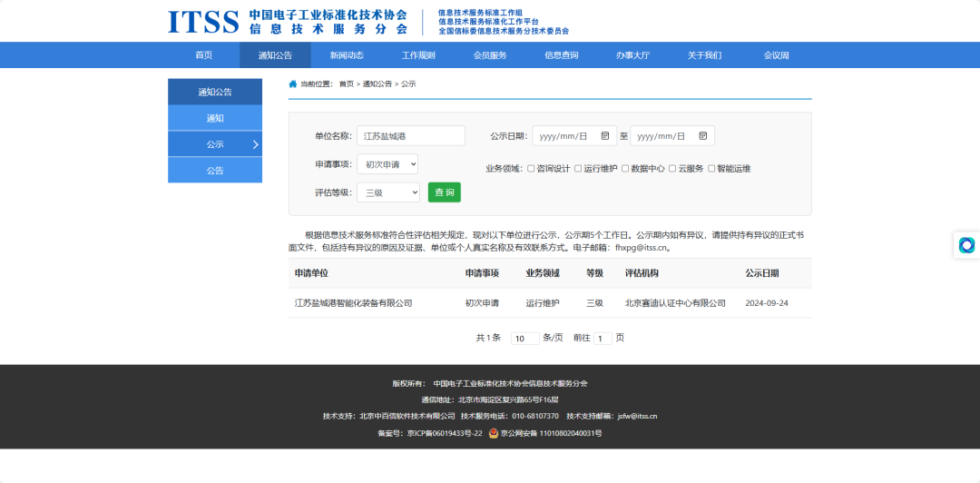Click the 单位名称 text field
The image size is (980, 483).
pyautogui.click(x=410, y=136)
